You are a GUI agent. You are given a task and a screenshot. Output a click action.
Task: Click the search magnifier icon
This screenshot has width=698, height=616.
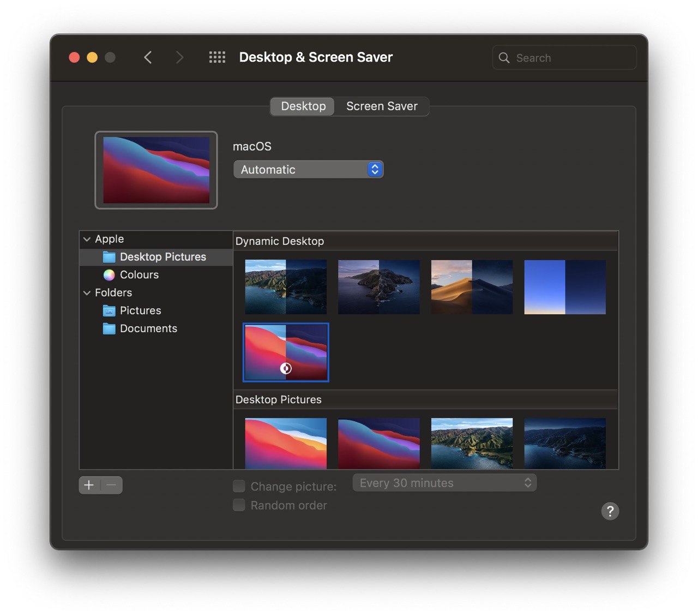(x=504, y=58)
